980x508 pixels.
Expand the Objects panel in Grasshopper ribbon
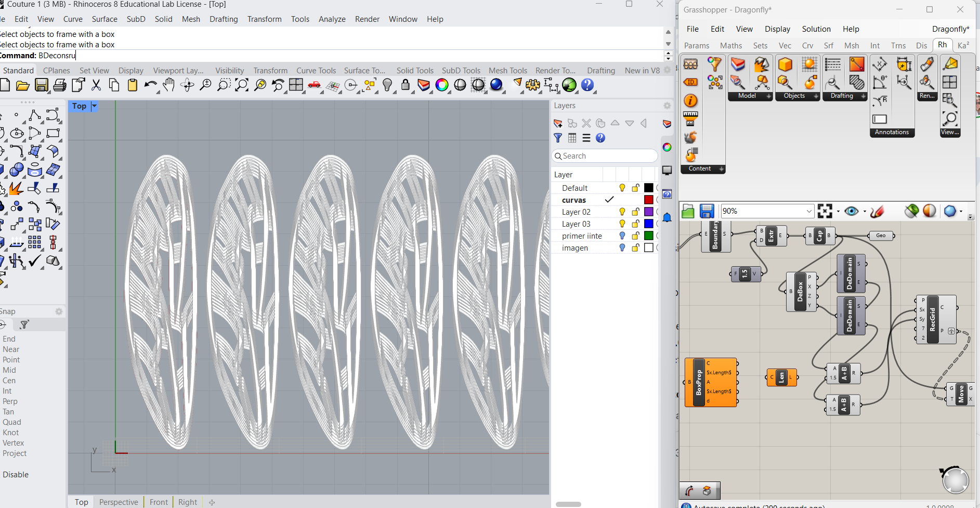point(816,96)
